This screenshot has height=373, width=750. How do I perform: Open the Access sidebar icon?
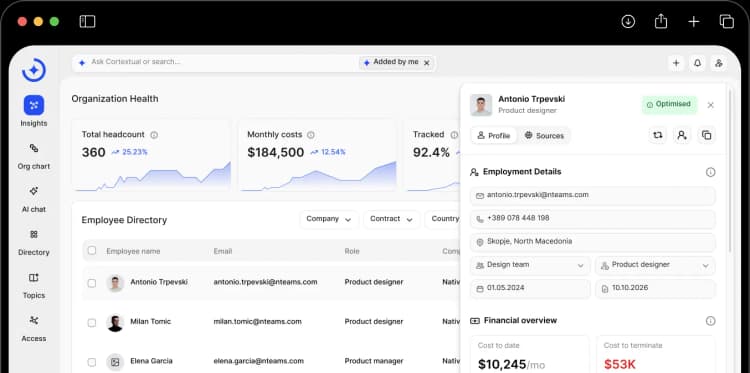click(34, 320)
